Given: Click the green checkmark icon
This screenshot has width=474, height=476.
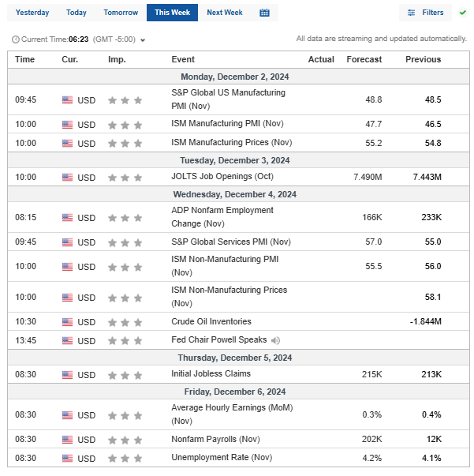Looking at the screenshot, I should (x=462, y=13).
